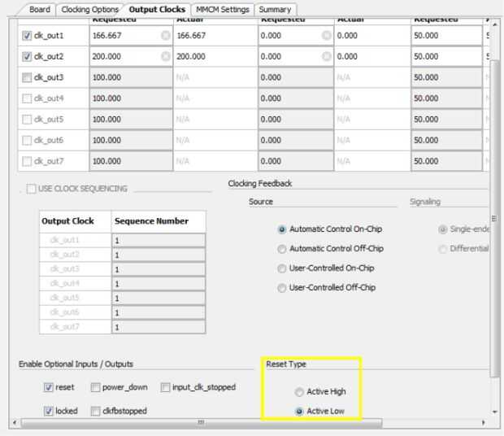Click the horizontal scrollbar thumb

click(x=202, y=422)
